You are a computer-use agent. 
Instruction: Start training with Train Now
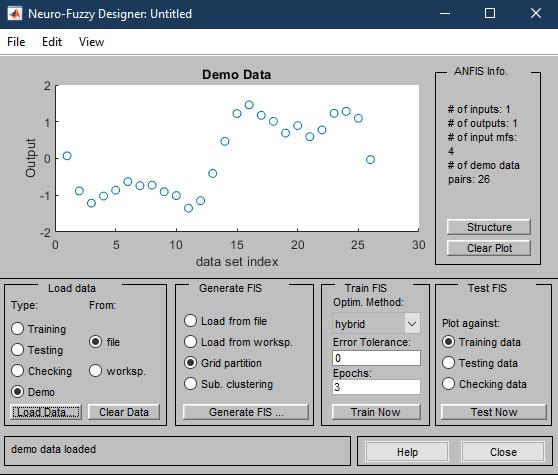point(376,412)
